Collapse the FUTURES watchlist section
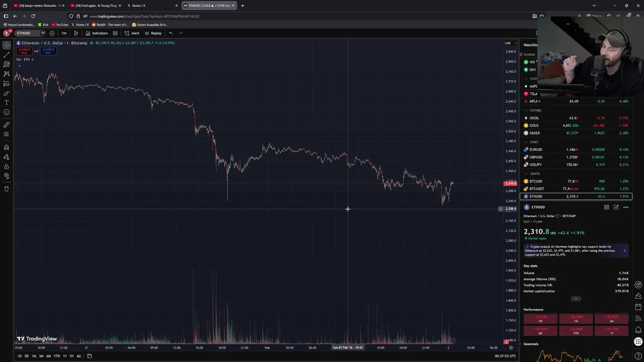 526,110
